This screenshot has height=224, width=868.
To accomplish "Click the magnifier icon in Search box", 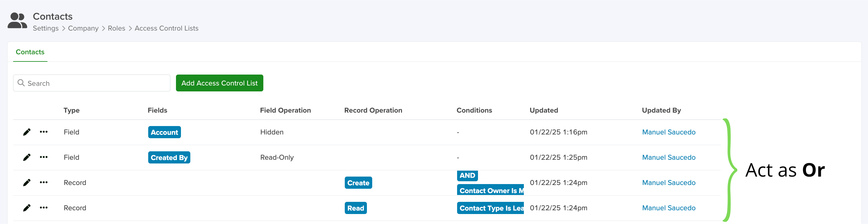I will pos(21,83).
